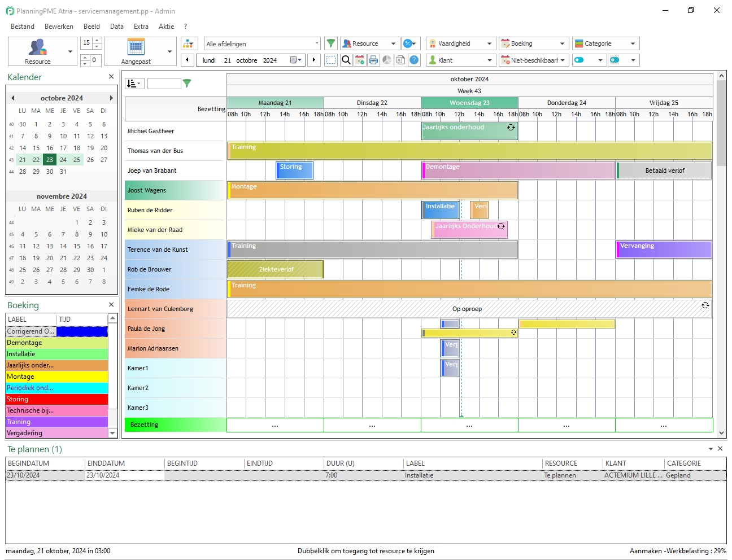Expand the Alle afdelingen dropdown

[316, 43]
